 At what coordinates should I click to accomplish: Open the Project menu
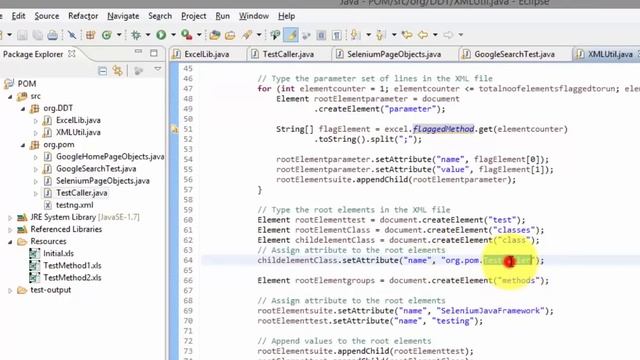pos(193,16)
